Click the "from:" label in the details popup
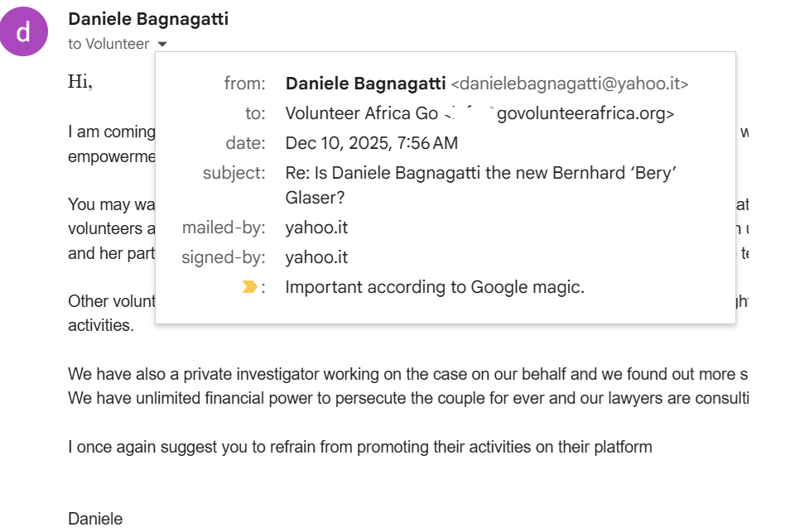This screenshot has width=795, height=532. click(244, 84)
